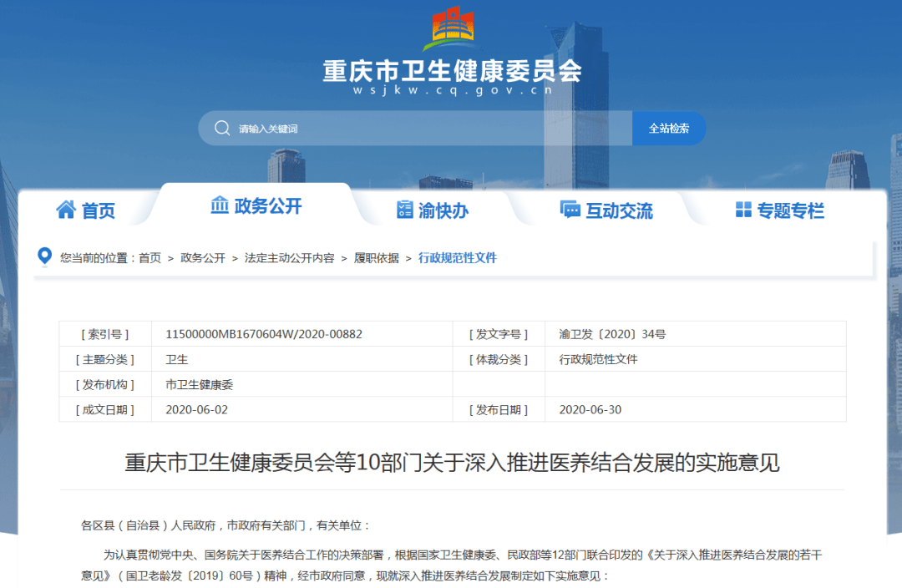The image size is (902, 588).
Task: Click the 市卫生健康委 issuing agency value
Action: (199, 384)
